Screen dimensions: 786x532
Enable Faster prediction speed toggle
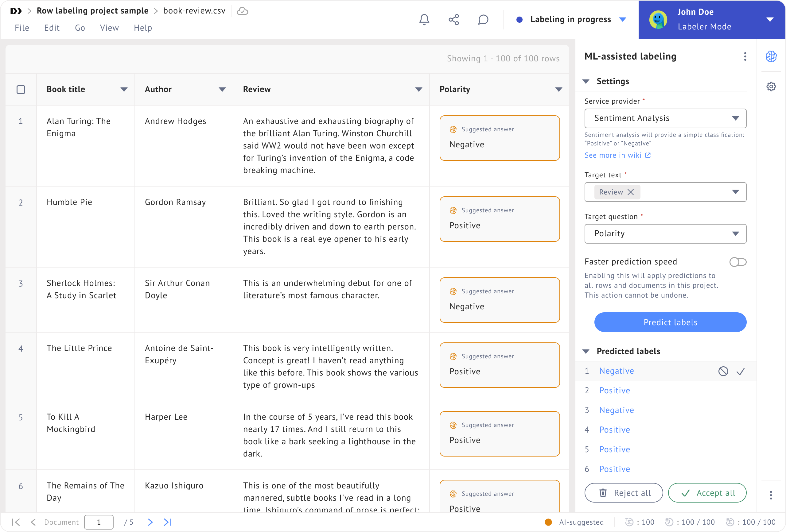click(x=737, y=262)
